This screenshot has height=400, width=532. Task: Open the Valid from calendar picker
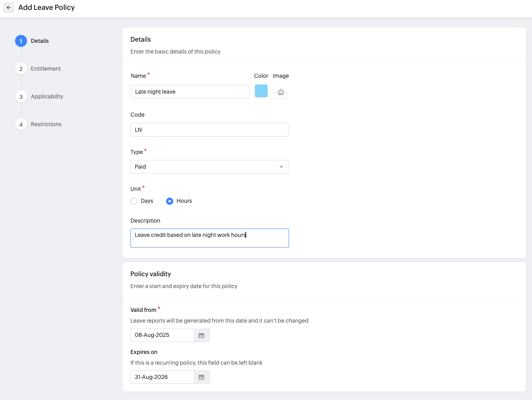[x=201, y=335]
